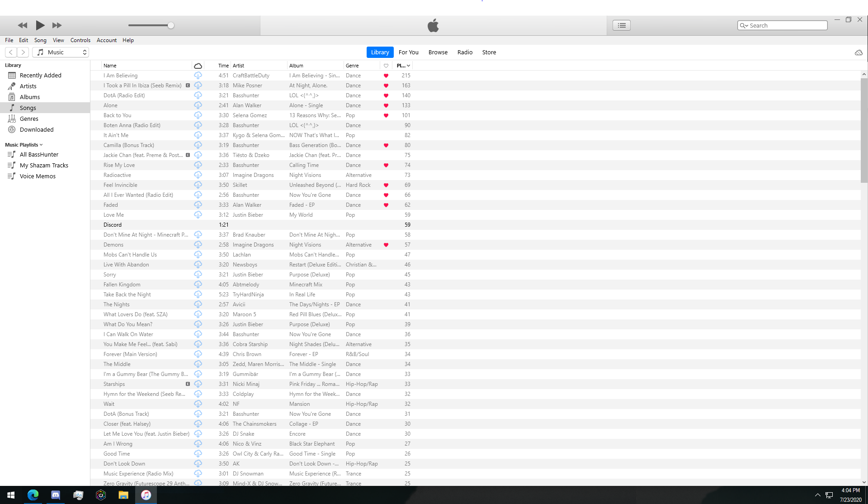This screenshot has width=868, height=504.
Task: Toggle love heart on Radioactive song
Action: (x=386, y=175)
